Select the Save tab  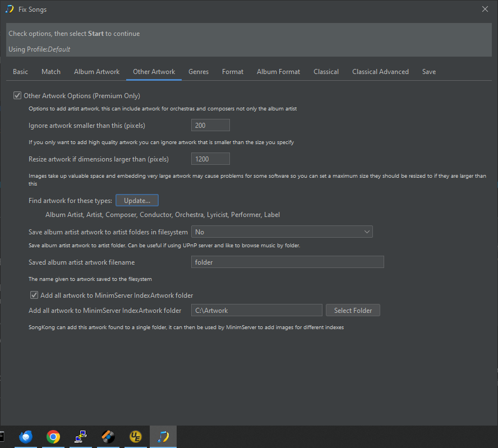pyautogui.click(x=429, y=72)
